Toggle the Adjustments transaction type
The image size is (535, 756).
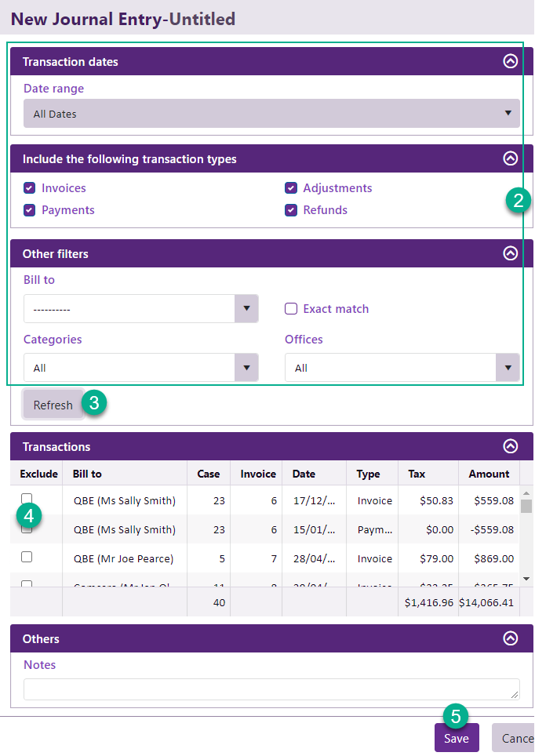tap(291, 188)
